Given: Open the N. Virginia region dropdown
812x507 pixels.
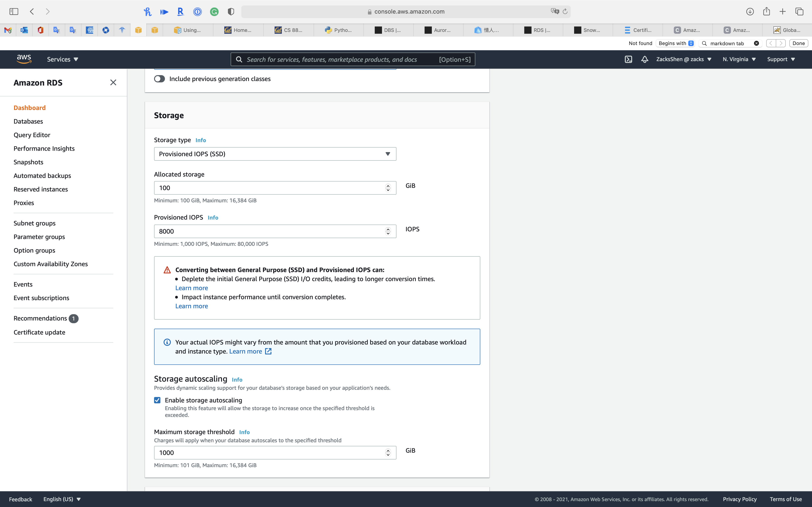Looking at the screenshot, I should tap(739, 59).
